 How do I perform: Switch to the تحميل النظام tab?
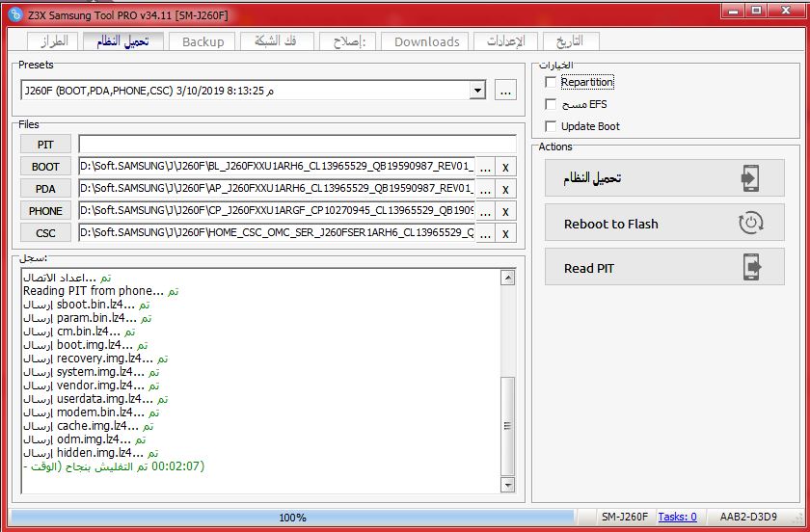[123, 41]
